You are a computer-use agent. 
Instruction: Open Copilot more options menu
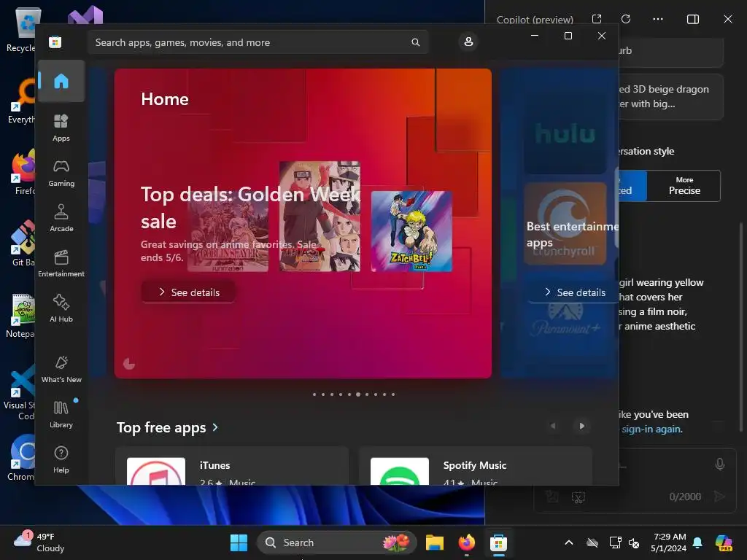coord(658,19)
